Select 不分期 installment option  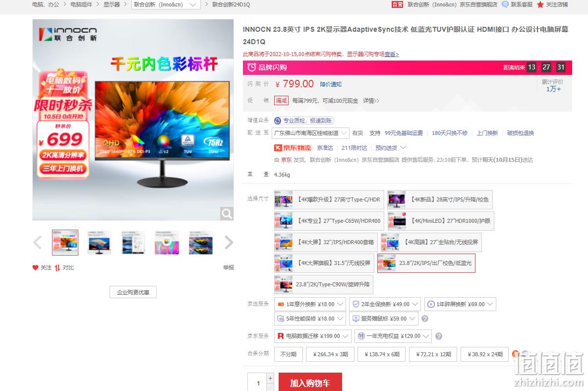click(289, 354)
